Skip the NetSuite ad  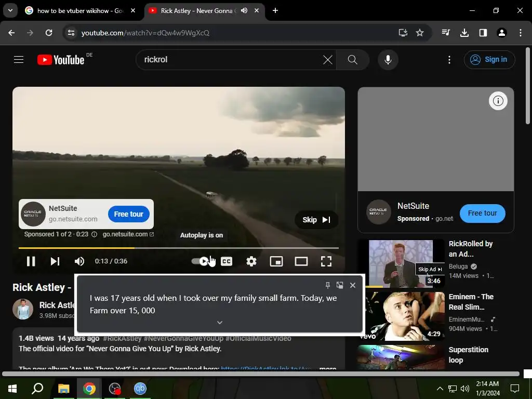[316, 220]
